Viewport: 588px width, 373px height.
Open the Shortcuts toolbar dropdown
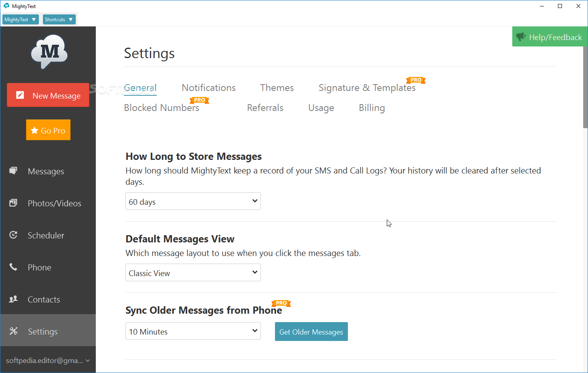[x=59, y=19]
